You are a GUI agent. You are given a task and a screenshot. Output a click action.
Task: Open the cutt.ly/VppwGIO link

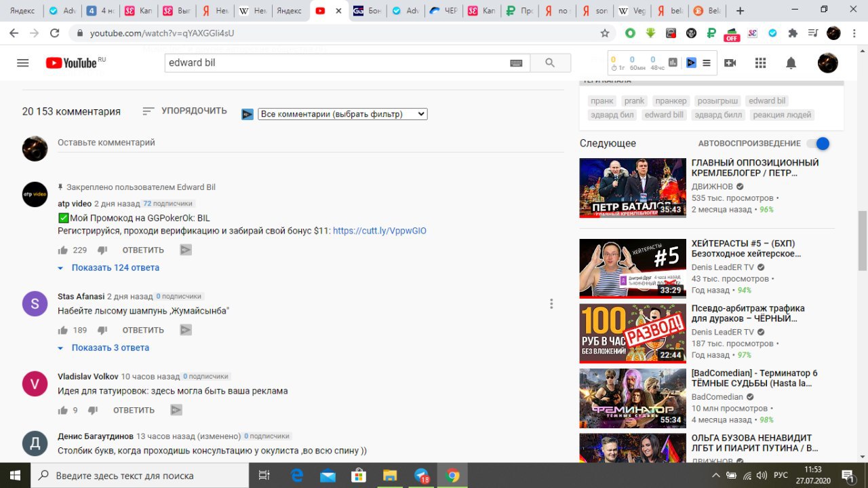380,231
